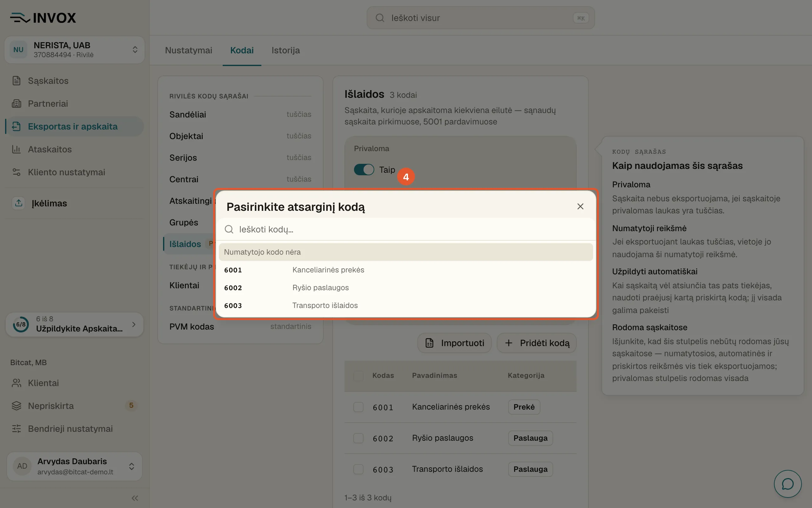Click the Pridėti kodą button
812x508 pixels.
tap(537, 343)
